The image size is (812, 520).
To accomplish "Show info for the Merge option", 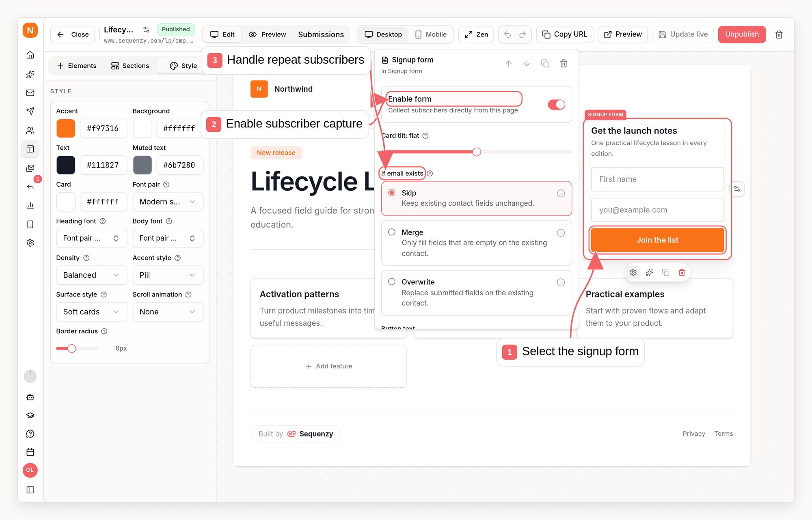I will tap(561, 233).
